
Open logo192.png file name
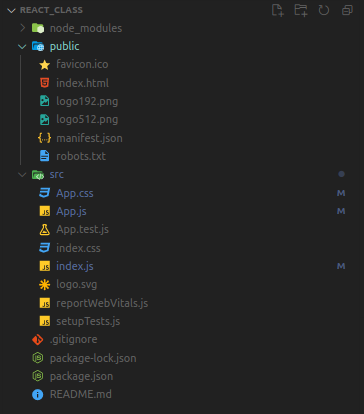pos(87,101)
